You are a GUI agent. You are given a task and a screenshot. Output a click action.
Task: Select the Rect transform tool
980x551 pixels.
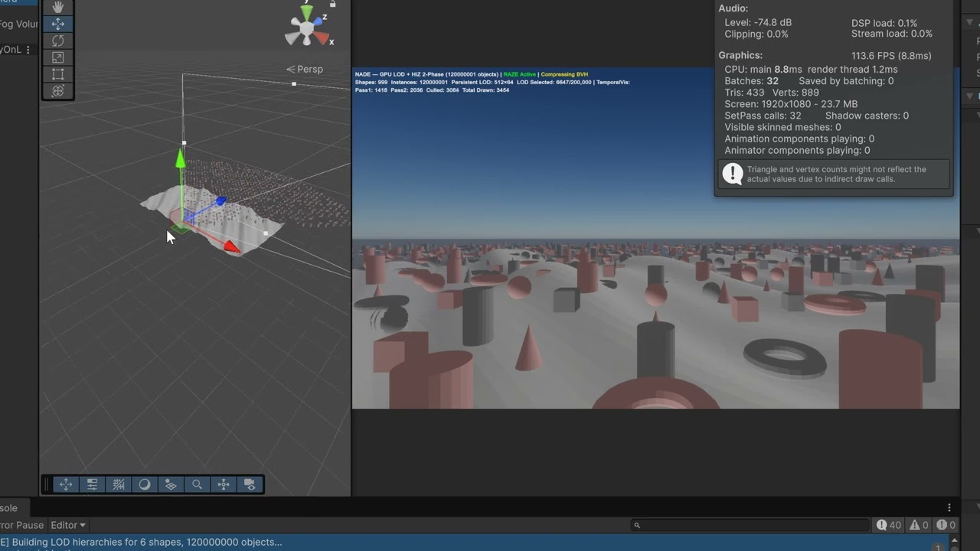pyautogui.click(x=57, y=74)
